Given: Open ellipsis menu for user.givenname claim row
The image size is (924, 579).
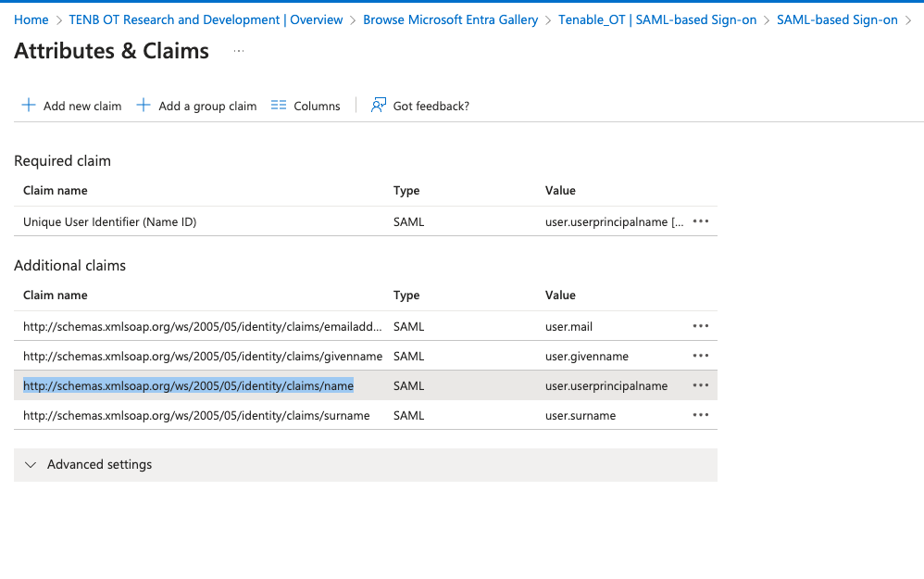Looking at the screenshot, I should [701, 356].
